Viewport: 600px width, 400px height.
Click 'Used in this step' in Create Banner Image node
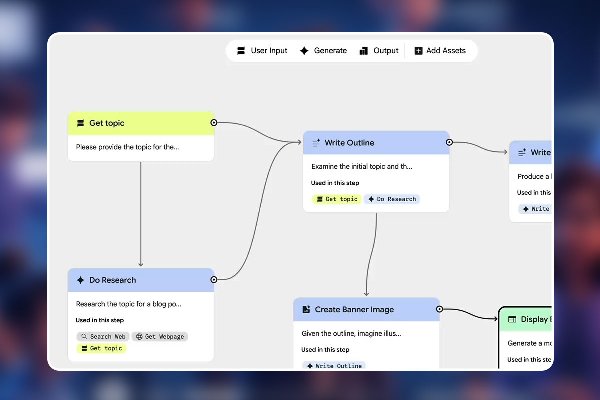click(x=325, y=349)
